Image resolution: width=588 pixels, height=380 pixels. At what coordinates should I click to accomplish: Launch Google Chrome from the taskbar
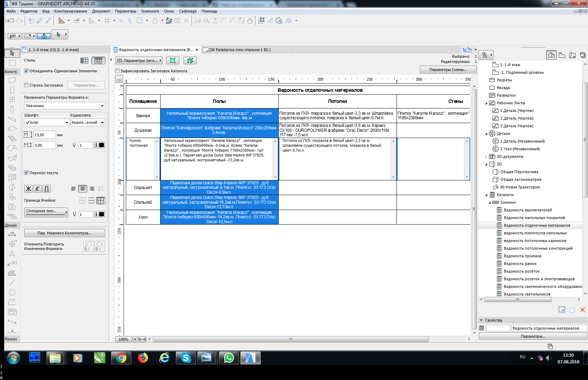(121, 358)
